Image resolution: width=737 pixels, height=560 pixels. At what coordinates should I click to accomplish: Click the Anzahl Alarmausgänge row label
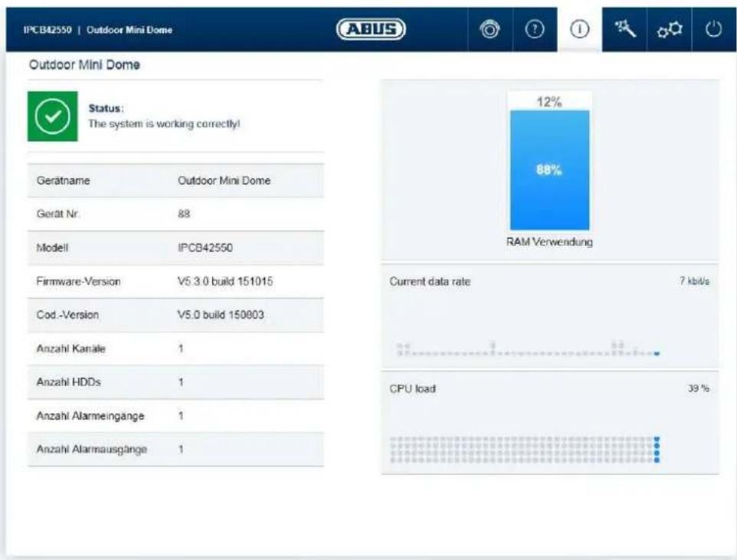[x=92, y=449]
